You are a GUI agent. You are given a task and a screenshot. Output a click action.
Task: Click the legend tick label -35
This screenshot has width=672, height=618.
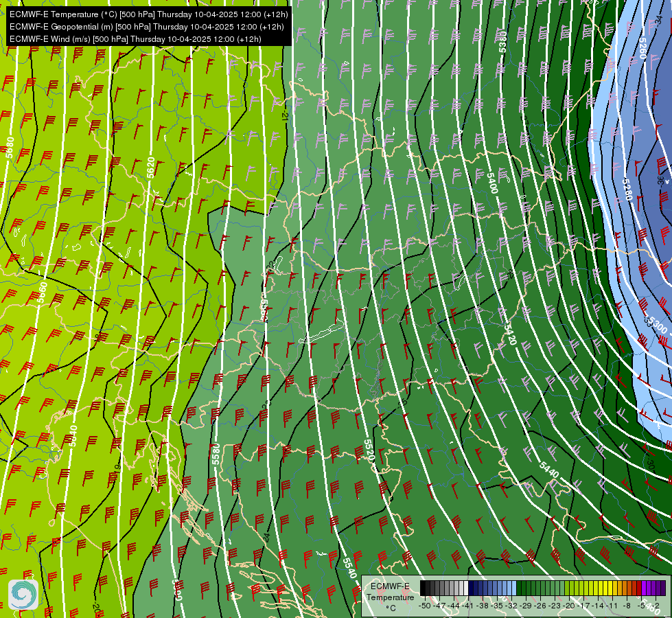pos(497,606)
